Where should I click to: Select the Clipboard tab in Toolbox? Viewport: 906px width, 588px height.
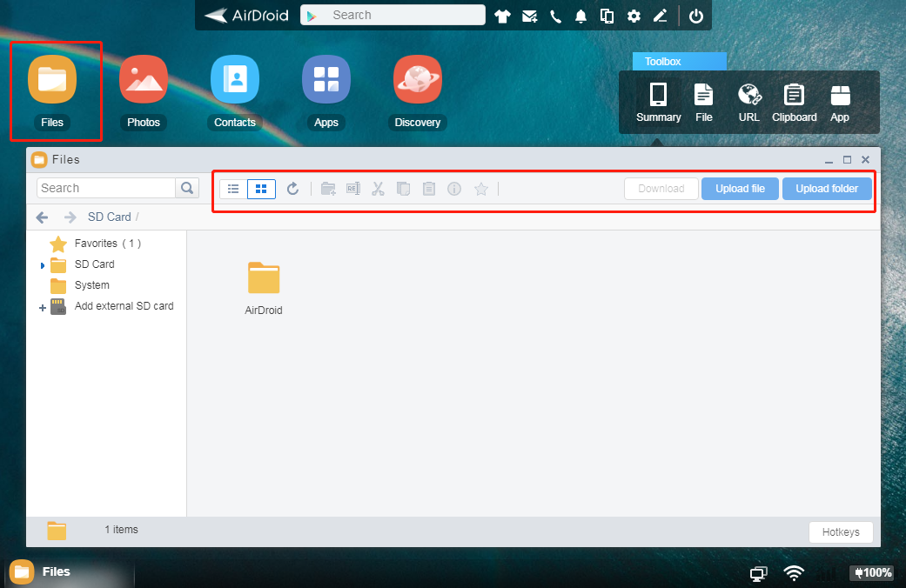[794, 103]
